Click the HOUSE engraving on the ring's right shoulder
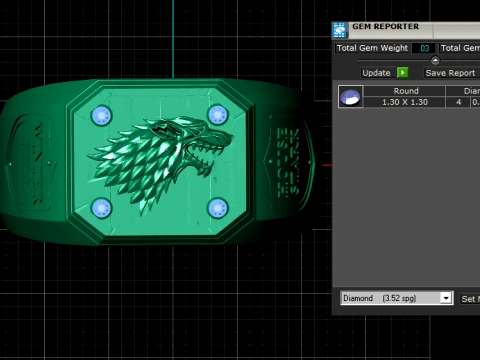 click(x=283, y=162)
